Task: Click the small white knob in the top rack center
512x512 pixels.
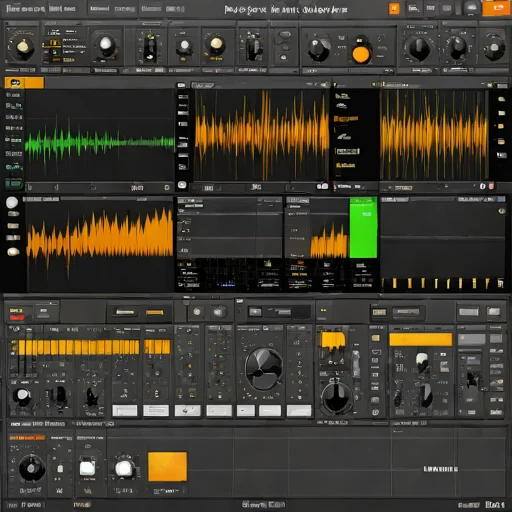Action: click(184, 46)
